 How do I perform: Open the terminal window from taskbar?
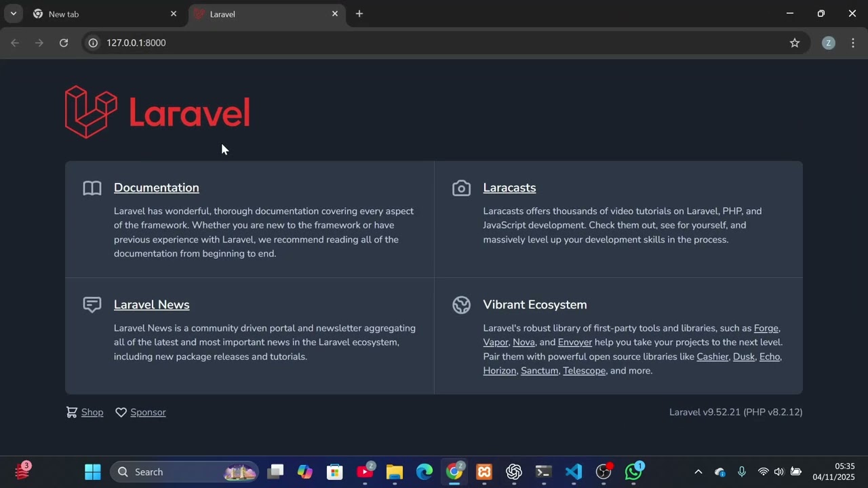click(544, 472)
